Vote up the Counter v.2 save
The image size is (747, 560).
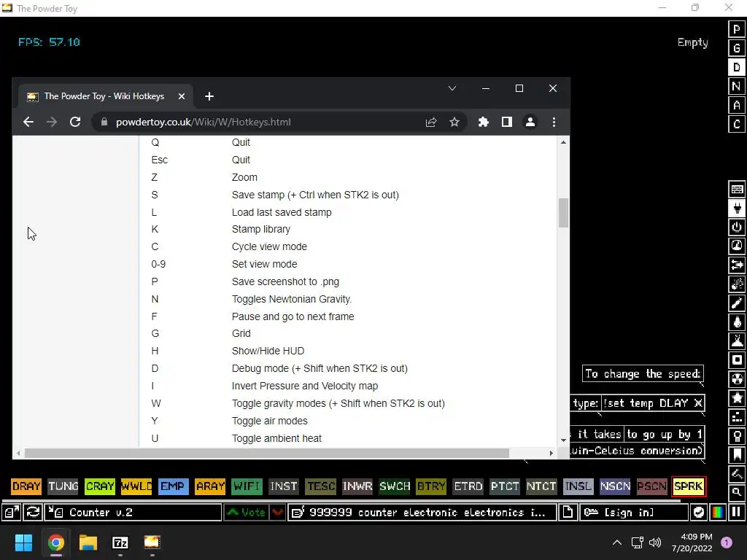247,513
